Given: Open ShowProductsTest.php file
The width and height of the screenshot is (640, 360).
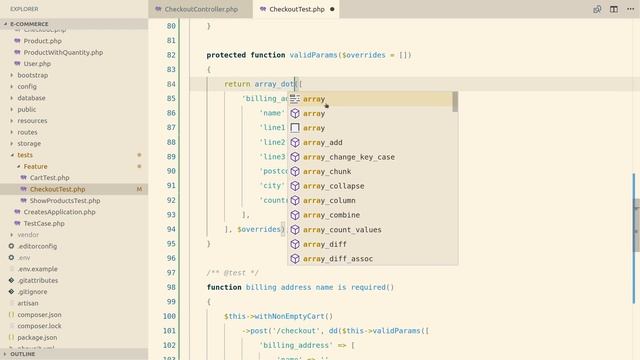Looking at the screenshot, I should tap(65, 200).
